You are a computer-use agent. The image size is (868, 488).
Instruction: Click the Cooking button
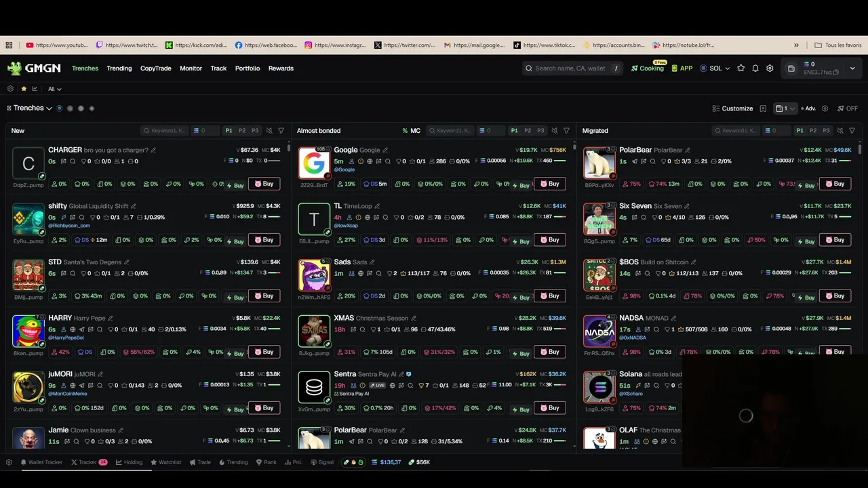(x=648, y=68)
